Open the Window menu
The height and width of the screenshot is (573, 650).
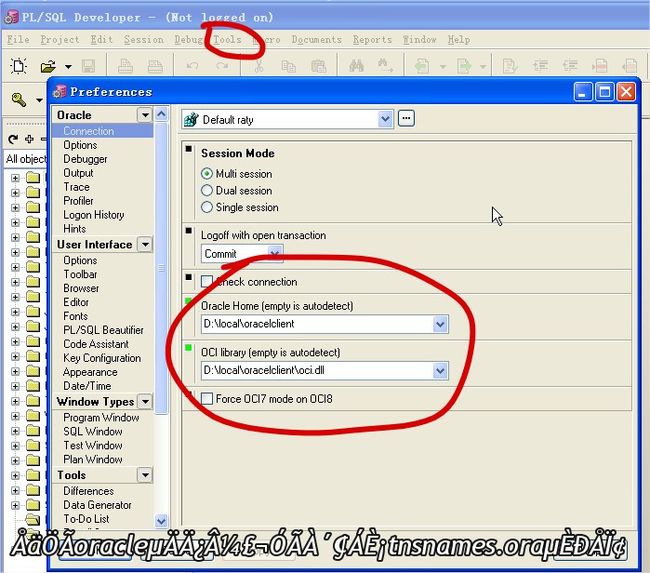tap(420, 39)
